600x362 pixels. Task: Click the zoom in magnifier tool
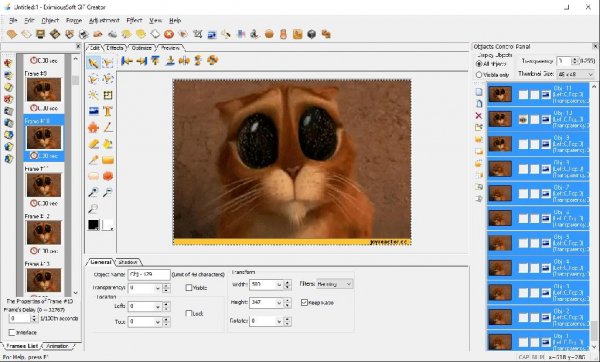pos(93,192)
